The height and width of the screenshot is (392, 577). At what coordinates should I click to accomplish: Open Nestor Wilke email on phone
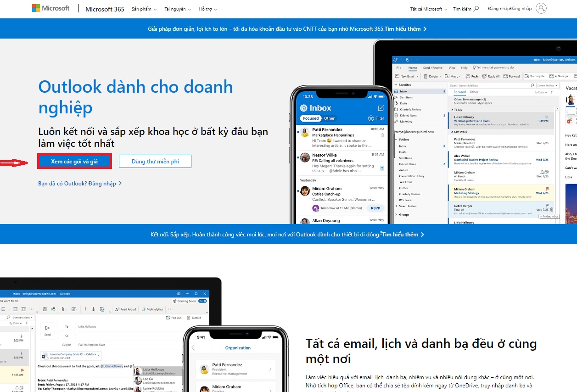(x=341, y=163)
